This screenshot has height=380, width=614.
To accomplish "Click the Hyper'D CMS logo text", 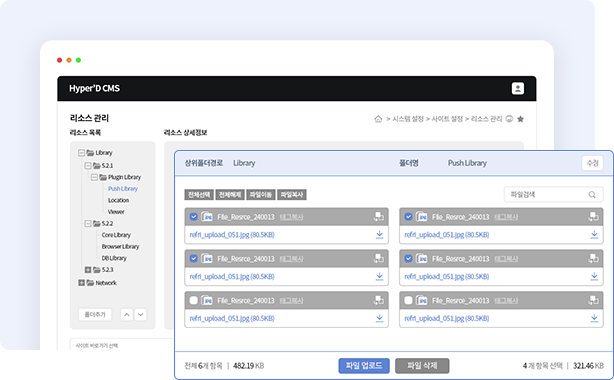I will tap(94, 89).
